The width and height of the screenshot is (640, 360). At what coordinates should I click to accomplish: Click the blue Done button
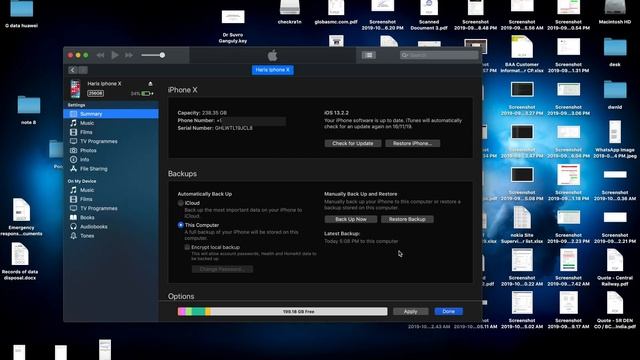pyautogui.click(x=449, y=311)
